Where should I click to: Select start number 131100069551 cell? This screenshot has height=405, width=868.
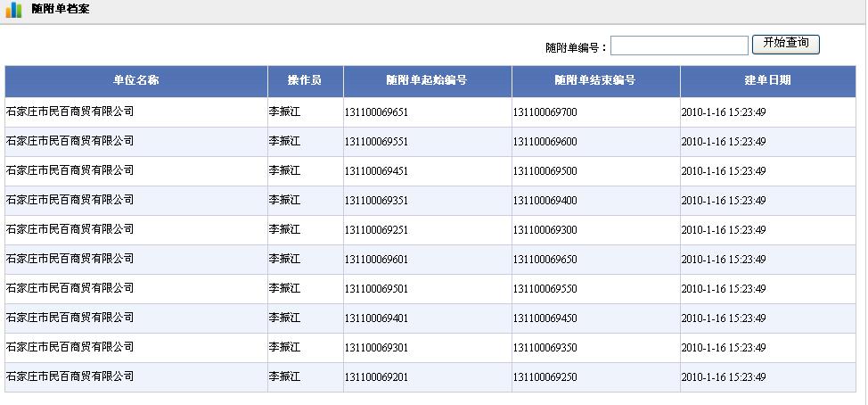tap(376, 142)
